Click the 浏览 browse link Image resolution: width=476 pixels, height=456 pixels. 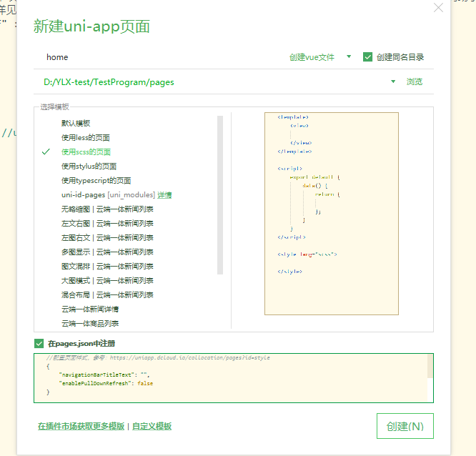[415, 81]
